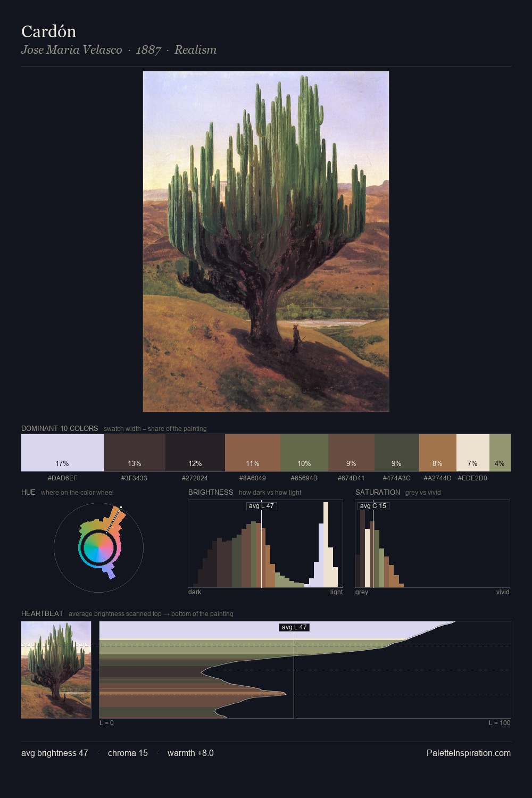Click the 'swatch width = share of the painting' caption
This screenshot has width=532, height=798.
pos(155,429)
